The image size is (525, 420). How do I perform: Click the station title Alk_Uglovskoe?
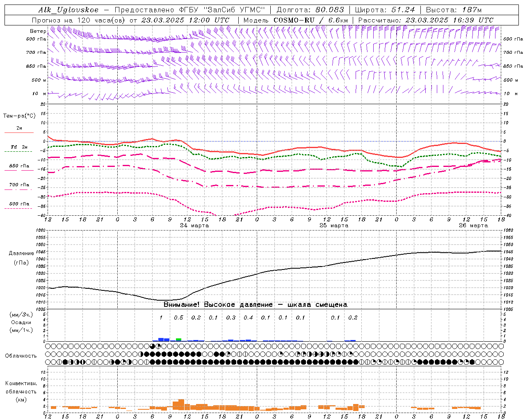click(x=68, y=10)
